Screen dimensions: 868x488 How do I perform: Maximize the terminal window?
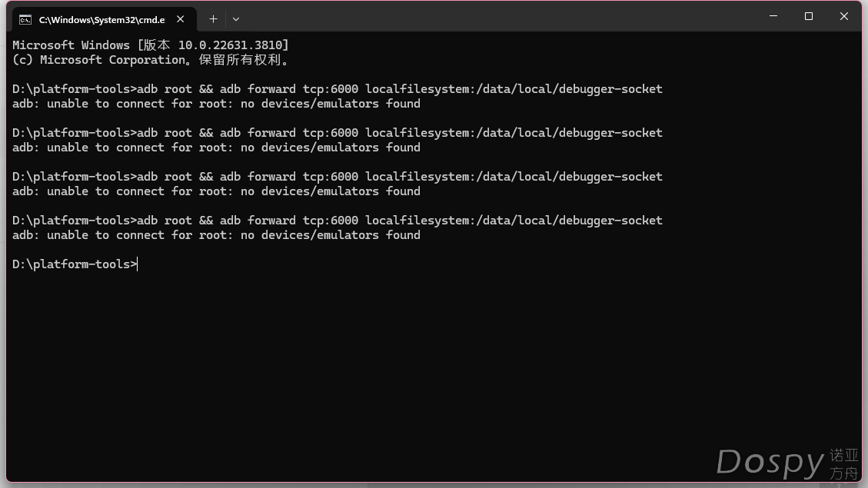coord(809,16)
